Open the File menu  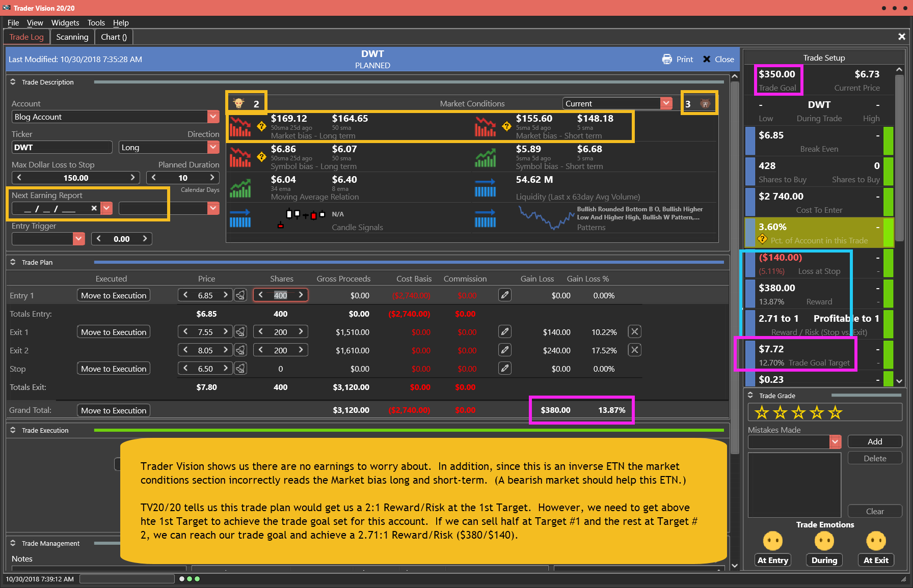tap(13, 22)
